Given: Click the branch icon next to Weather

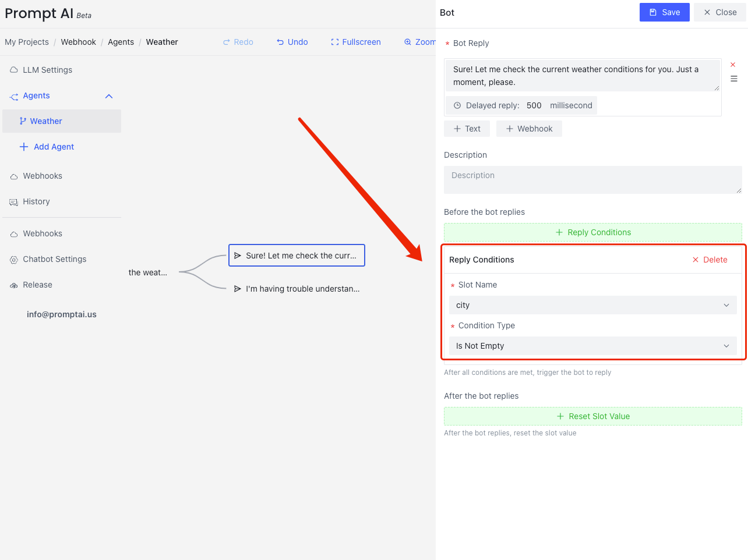Looking at the screenshot, I should point(23,121).
